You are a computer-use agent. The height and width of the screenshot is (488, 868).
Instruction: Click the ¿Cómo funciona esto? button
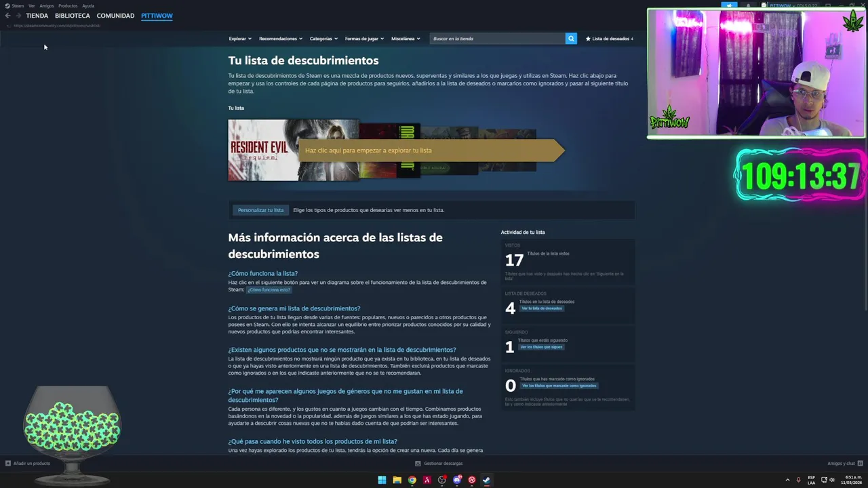tap(269, 290)
